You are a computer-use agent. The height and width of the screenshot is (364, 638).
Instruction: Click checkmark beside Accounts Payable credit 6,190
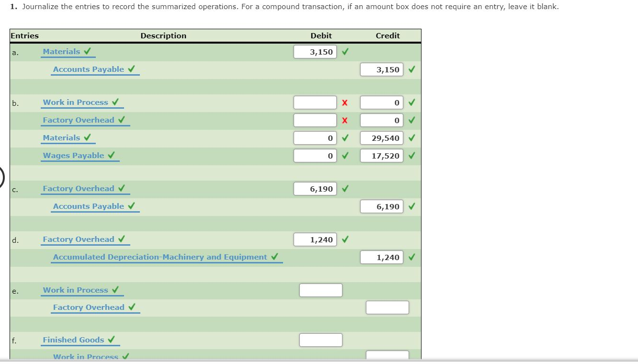point(412,206)
